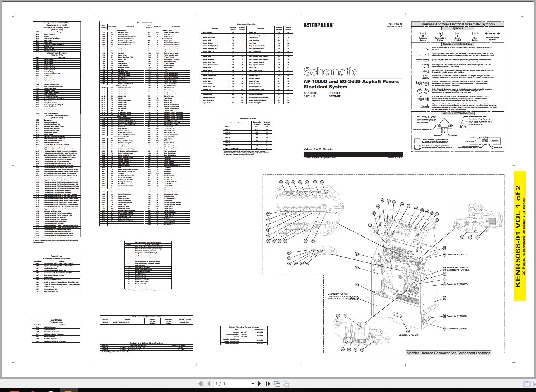Click the 'Engine Control System' section heading

pos(56,53)
